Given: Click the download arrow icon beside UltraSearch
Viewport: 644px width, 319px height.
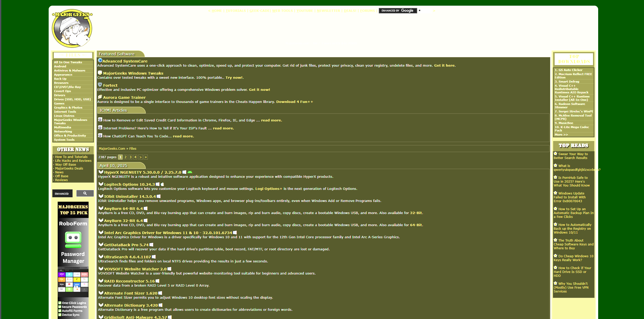Looking at the screenshot, I should click(101, 256).
